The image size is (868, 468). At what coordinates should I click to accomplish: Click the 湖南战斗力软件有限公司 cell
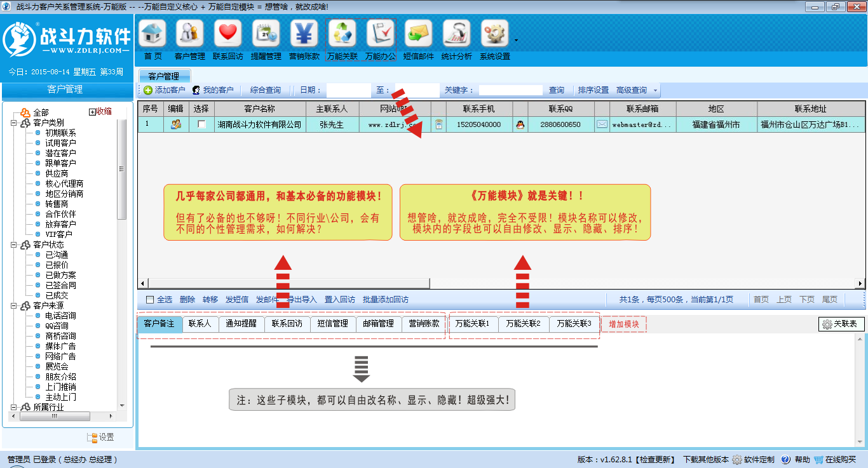point(260,124)
